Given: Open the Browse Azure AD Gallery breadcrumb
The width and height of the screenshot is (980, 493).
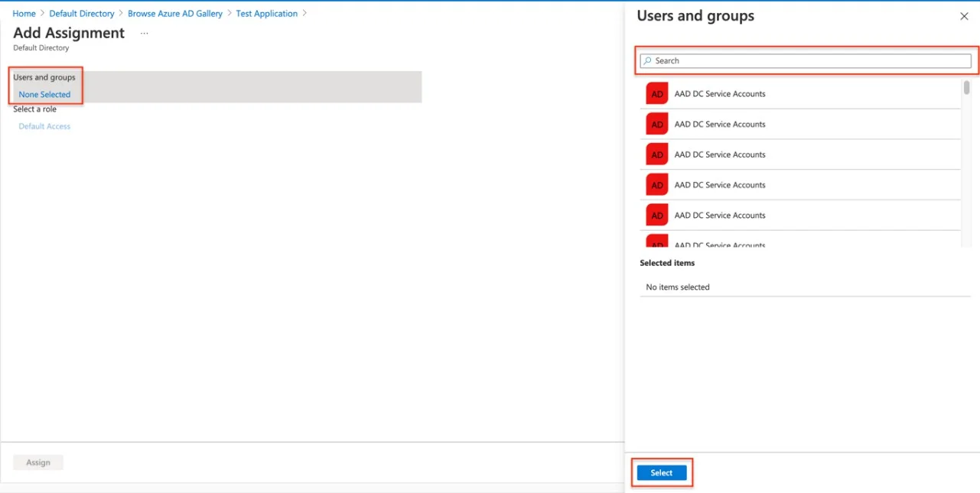Looking at the screenshot, I should [x=175, y=14].
